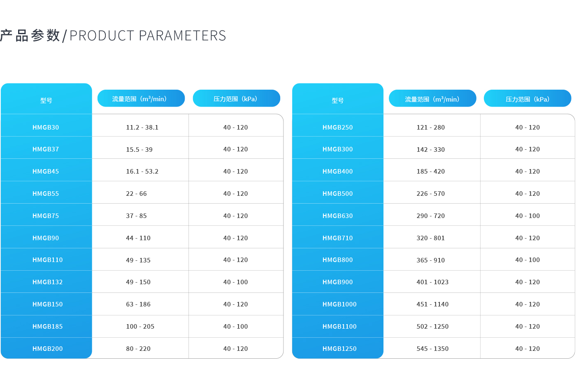Click the PRODUCT PARAMETERS heading
The image size is (576, 392).
[148, 36]
